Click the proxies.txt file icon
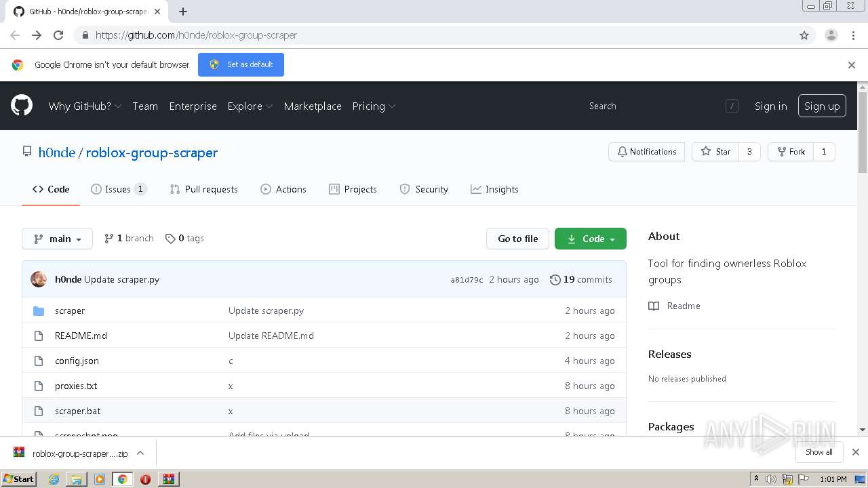The width and height of the screenshot is (868, 488). point(39,386)
